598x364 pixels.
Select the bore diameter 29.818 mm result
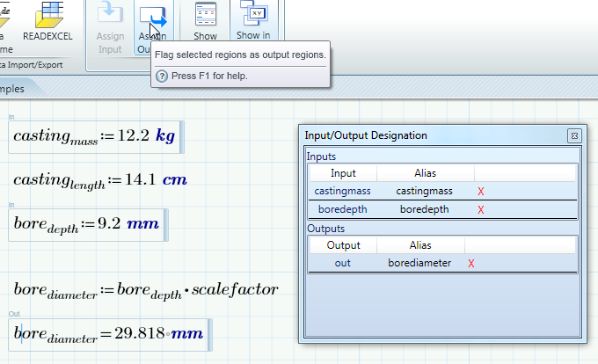point(110,335)
